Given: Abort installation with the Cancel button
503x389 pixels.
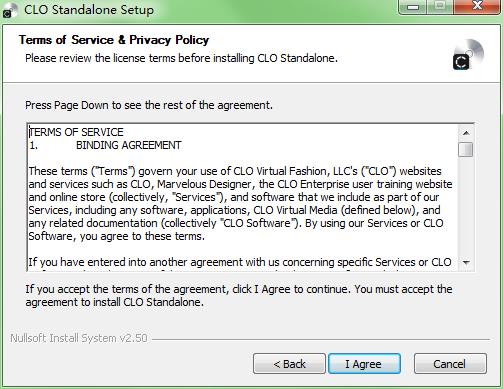Looking at the screenshot, I should coord(450,364).
